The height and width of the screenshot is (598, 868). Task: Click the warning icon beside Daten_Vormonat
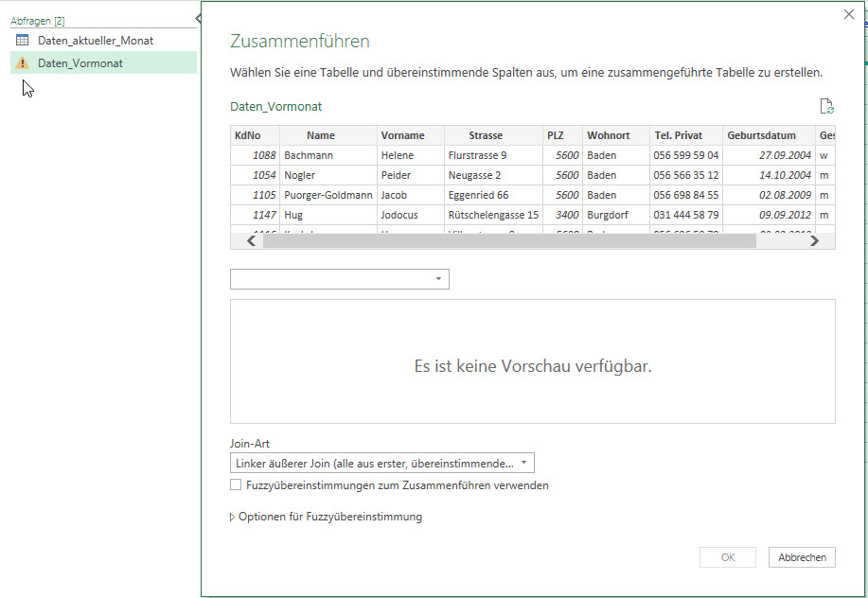pos(23,63)
